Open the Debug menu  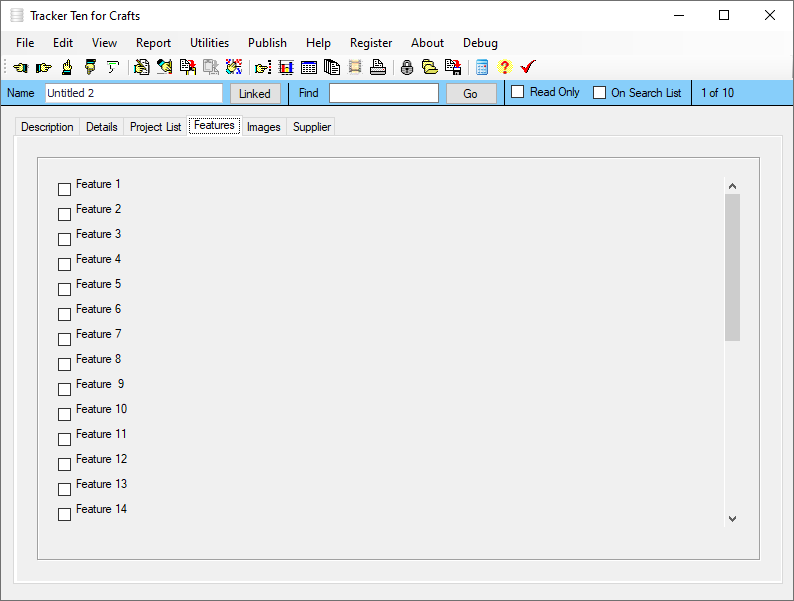click(480, 43)
